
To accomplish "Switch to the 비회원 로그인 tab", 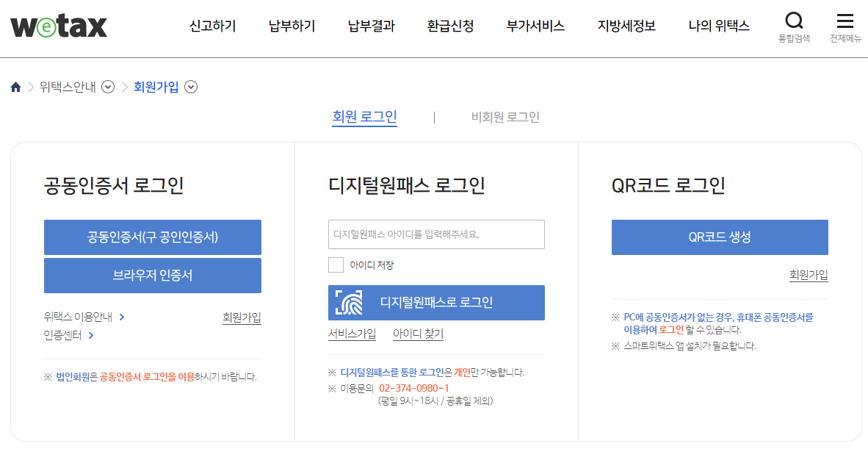I will pos(505,117).
